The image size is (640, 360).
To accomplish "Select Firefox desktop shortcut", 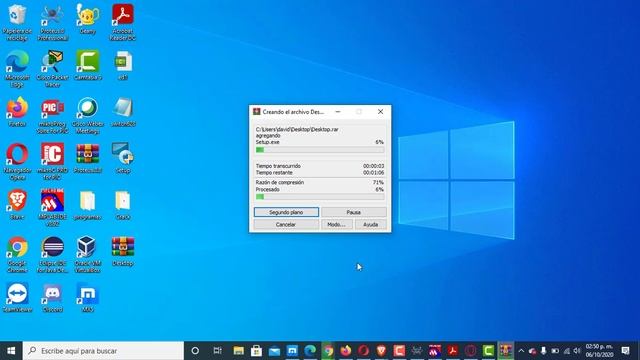I will pos(17,112).
